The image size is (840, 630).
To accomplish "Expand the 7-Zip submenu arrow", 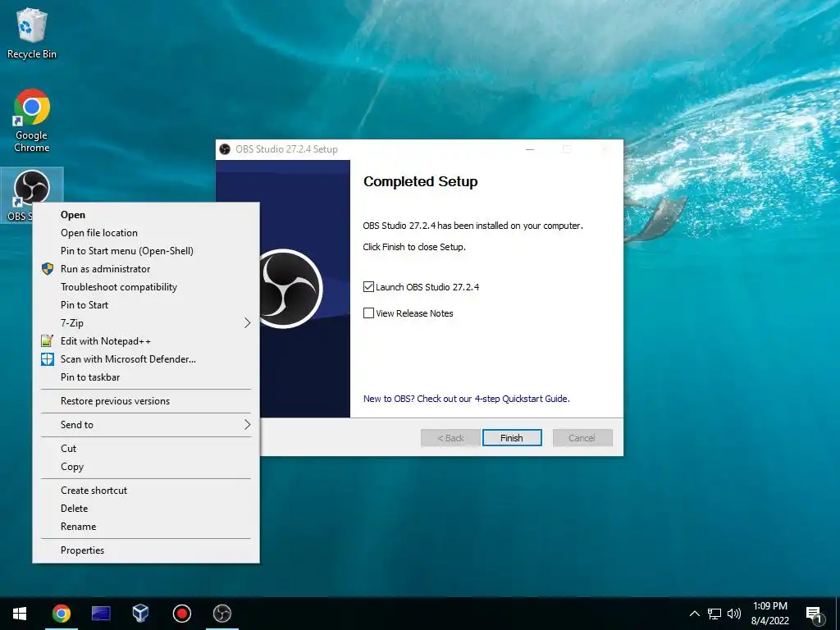I will coord(247,323).
